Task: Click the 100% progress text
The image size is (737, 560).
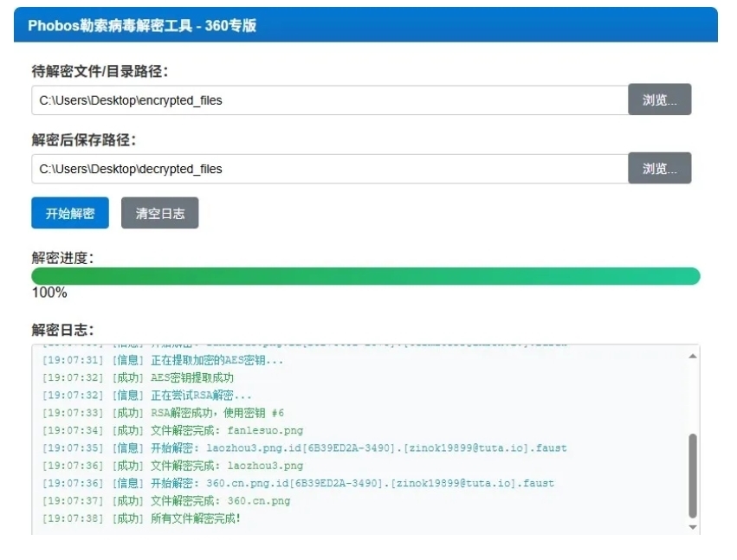Action: pyautogui.click(x=49, y=293)
